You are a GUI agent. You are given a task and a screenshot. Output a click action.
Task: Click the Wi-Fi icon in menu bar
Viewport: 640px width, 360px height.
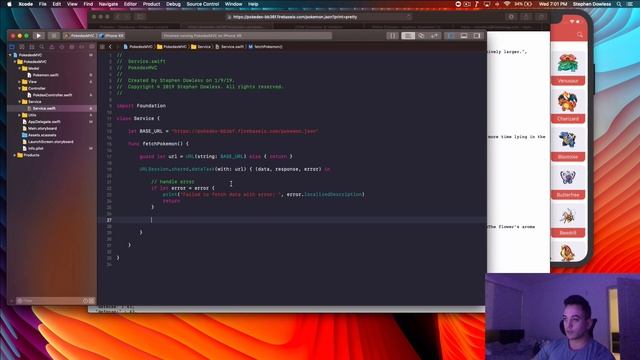tap(507, 4)
